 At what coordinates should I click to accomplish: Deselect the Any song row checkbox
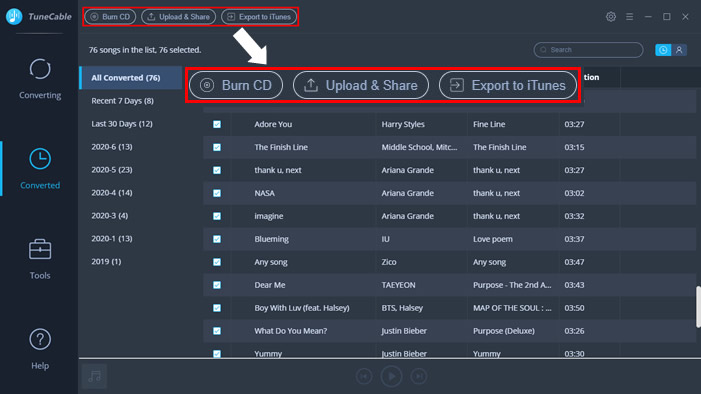tap(217, 262)
